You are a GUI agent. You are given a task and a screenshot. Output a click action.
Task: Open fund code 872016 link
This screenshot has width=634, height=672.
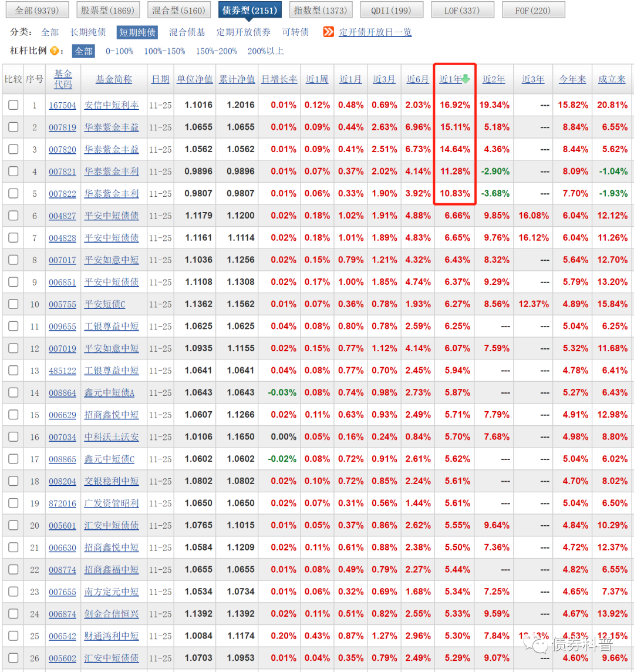pyautogui.click(x=63, y=503)
